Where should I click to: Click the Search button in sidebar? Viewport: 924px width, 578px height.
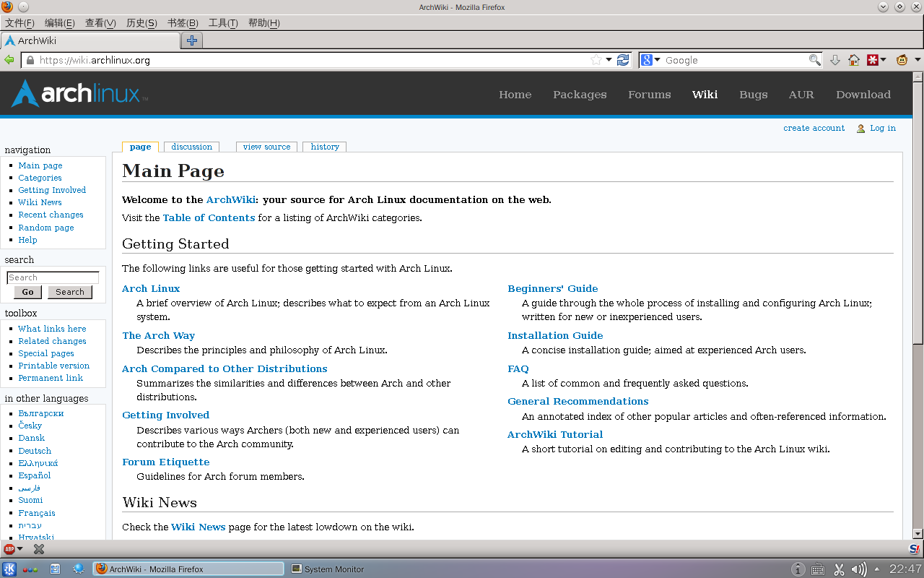coord(70,292)
